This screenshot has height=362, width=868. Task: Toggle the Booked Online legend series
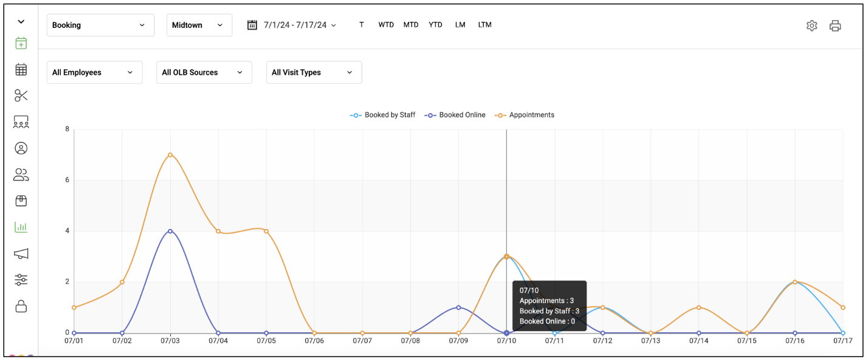[x=455, y=115]
